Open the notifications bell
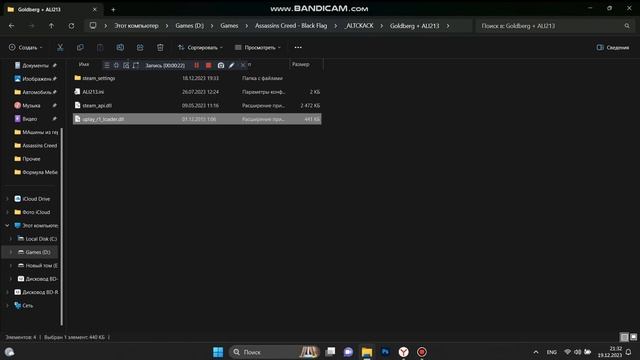The height and width of the screenshot is (360, 640). [629, 352]
